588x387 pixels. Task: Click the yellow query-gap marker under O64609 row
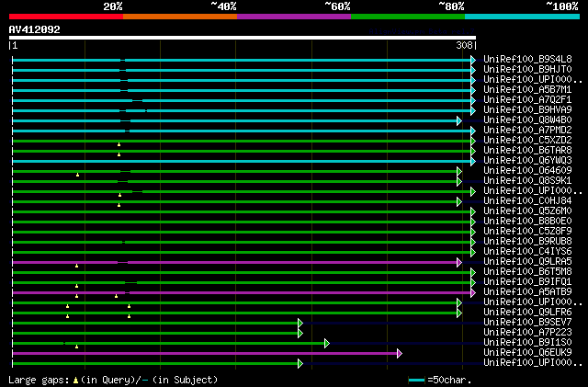click(x=77, y=175)
